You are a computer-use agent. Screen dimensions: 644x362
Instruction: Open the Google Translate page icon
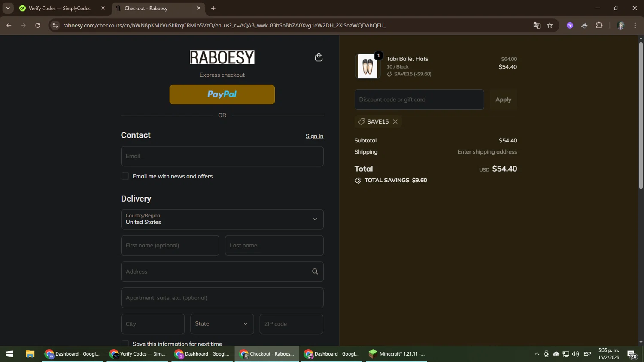tap(537, 25)
